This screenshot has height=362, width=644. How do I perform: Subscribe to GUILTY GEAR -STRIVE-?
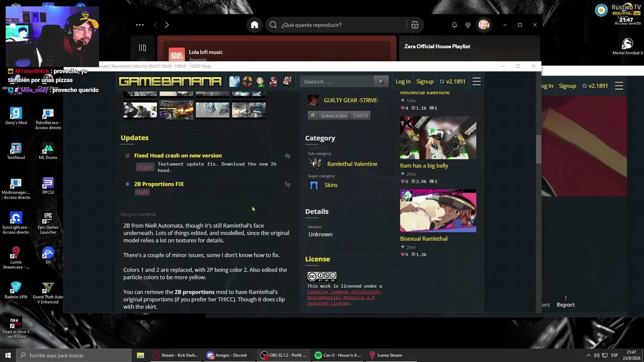pos(340,116)
